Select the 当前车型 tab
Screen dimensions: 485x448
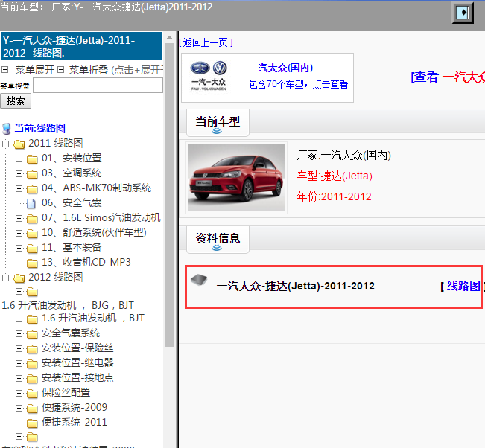[218, 123]
